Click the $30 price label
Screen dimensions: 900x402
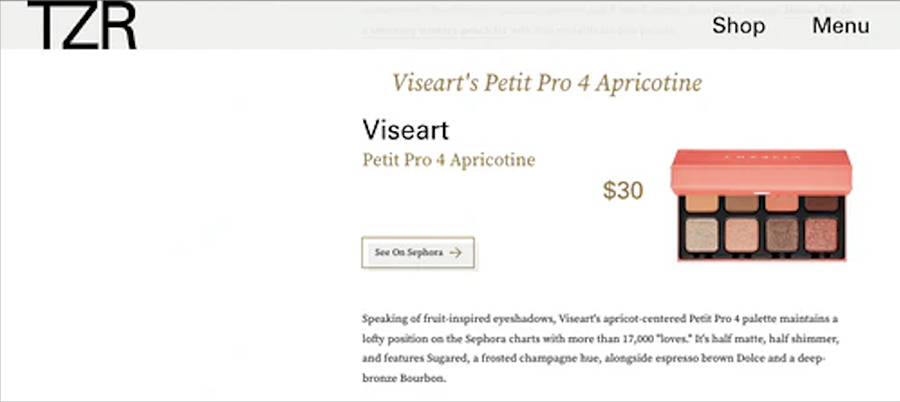coord(623,190)
